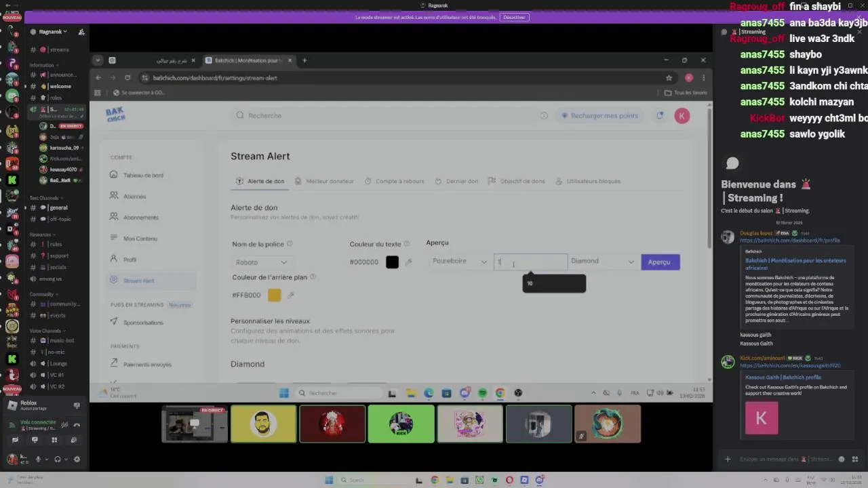Open new tab with plus icon
Viewport: 868px width, 488px height.
coord(304,60)
